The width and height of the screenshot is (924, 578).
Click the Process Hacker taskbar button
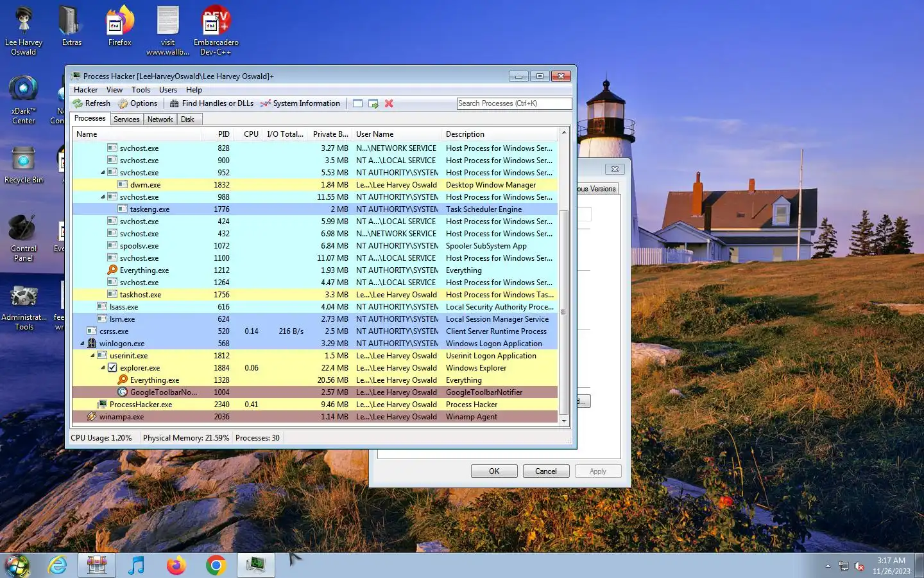tap(256, 566)
